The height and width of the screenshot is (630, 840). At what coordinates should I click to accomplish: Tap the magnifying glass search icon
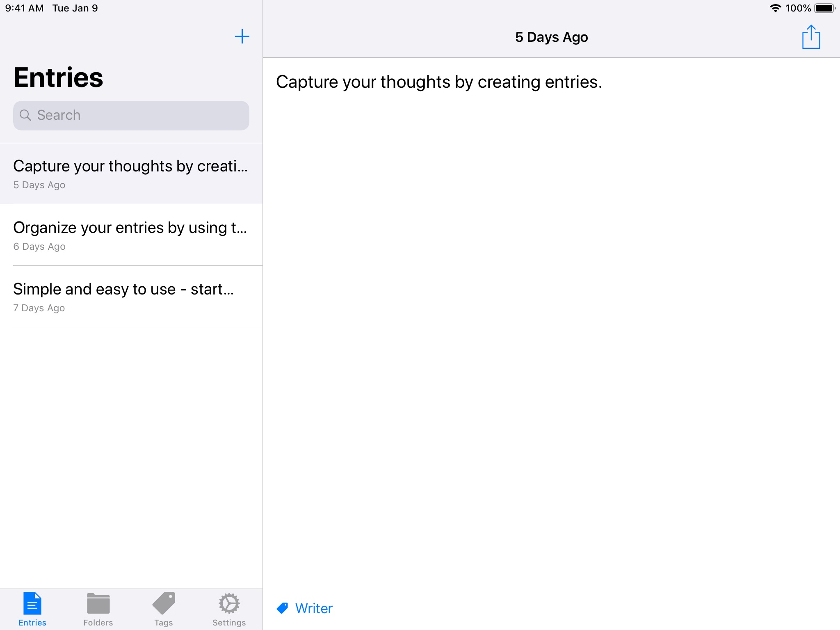pos(25,115)
